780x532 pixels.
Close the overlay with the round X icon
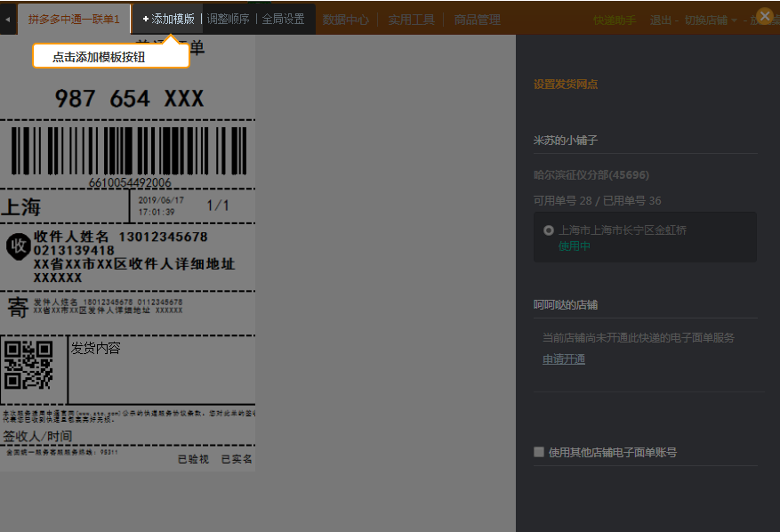(x=764, y=16)
